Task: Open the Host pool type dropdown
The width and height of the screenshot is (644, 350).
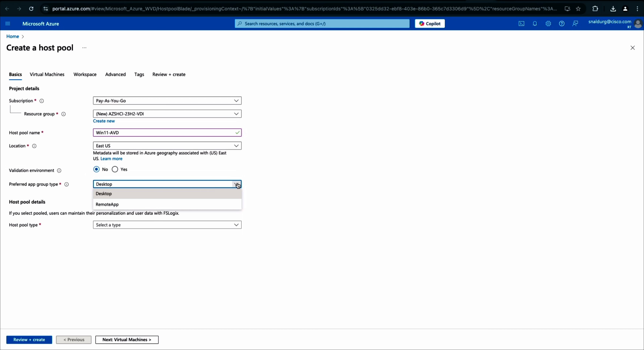Action: coord(167,225)
